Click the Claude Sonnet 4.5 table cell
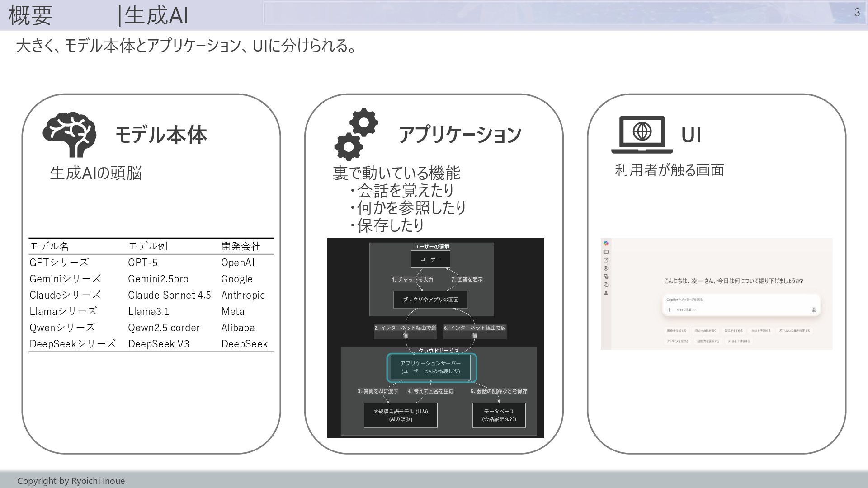The width and height of the screenshot is (868, 488). pyautogui.click(x=169, y=295)
